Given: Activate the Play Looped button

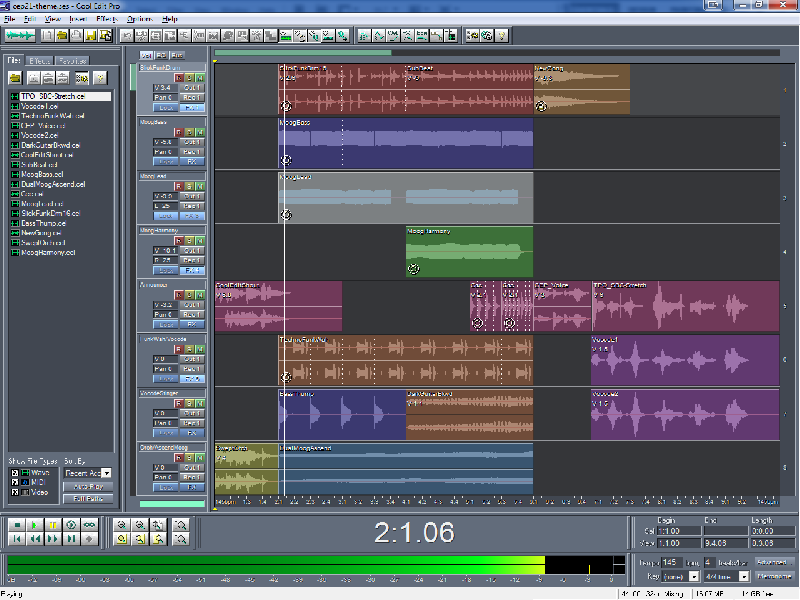Looking at the screenshot, I should point(89,525).
